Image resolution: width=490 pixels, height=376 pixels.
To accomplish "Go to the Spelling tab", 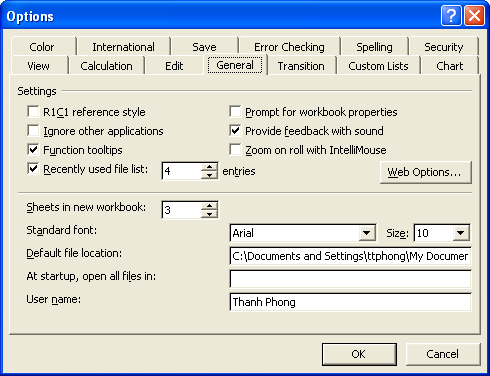I will [x=374, y=47].
